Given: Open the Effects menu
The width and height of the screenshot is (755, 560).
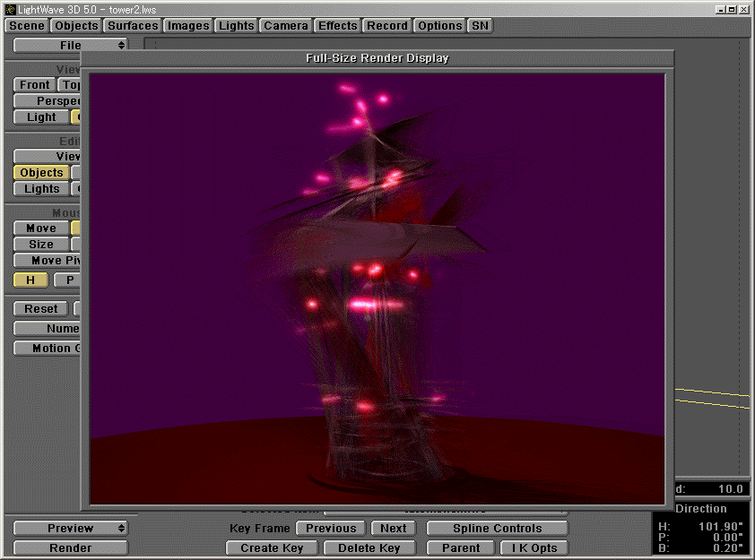Looking at the screenshot, I should tap(337, 25).
